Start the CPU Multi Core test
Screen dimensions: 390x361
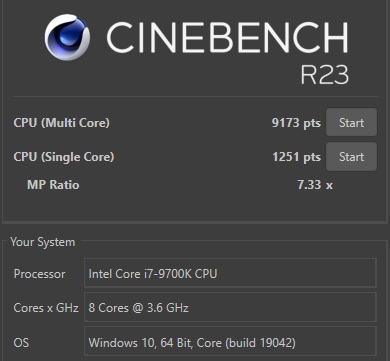tap(351, 122)
